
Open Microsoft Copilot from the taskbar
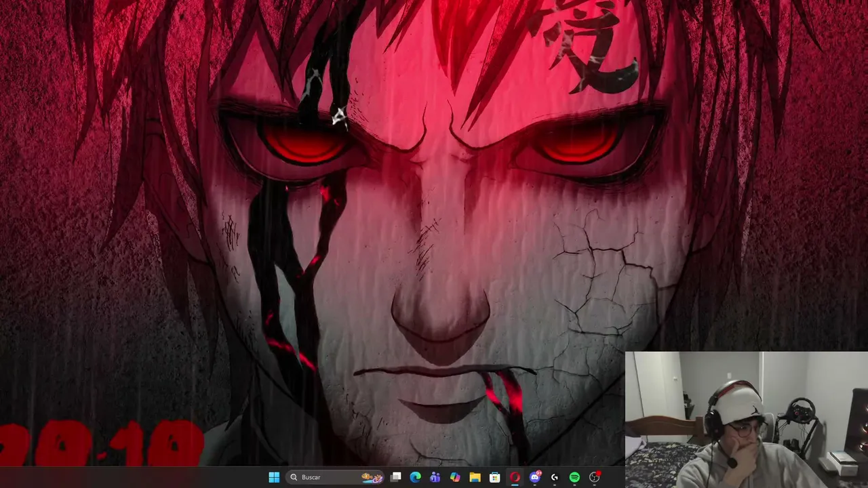click(x=455, y=477)
